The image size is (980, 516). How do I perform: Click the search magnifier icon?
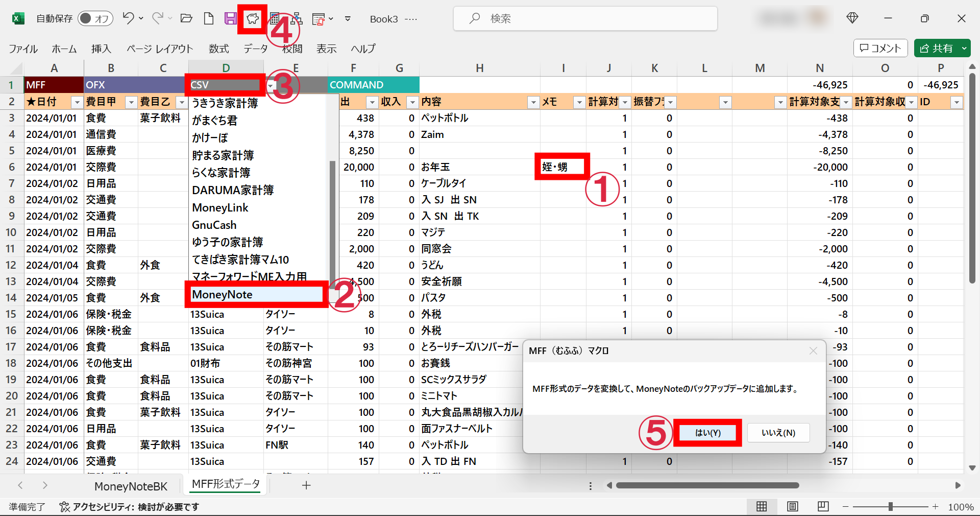(x=474, y=18)
